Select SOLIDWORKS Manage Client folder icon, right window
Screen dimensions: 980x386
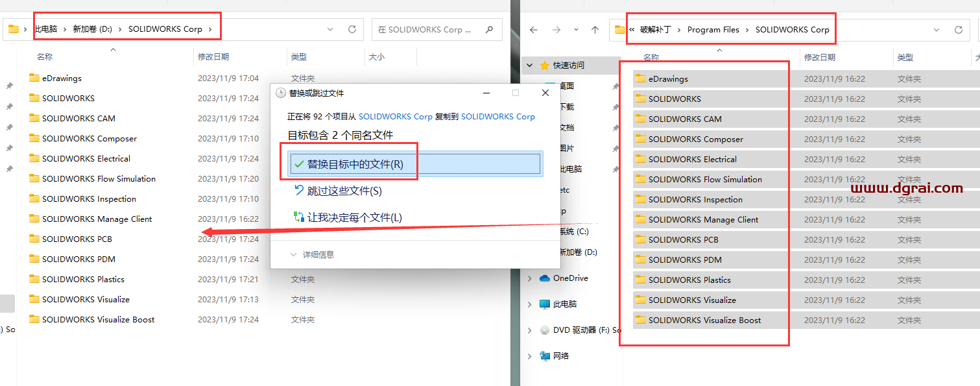coord(641,219)
